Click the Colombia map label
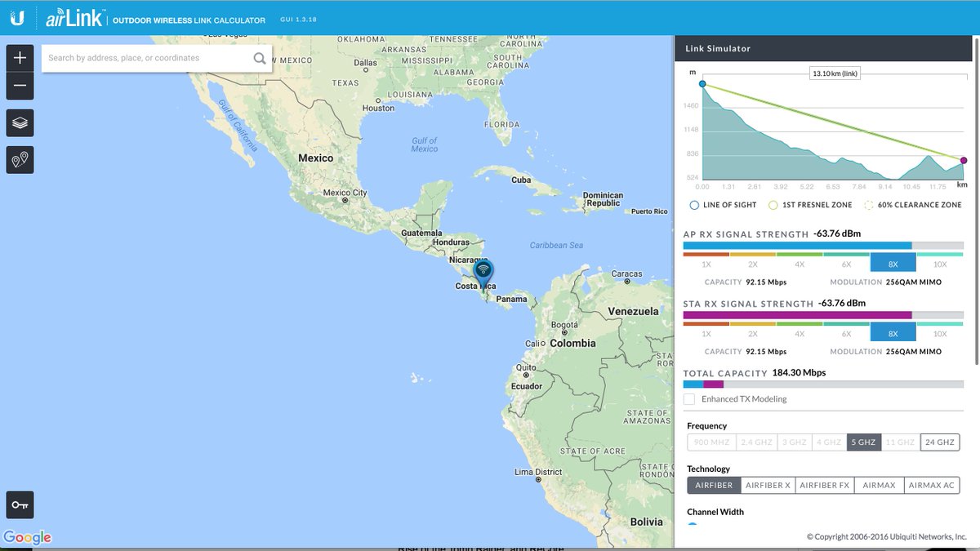 pyautogui.click(x=572, y=344)
